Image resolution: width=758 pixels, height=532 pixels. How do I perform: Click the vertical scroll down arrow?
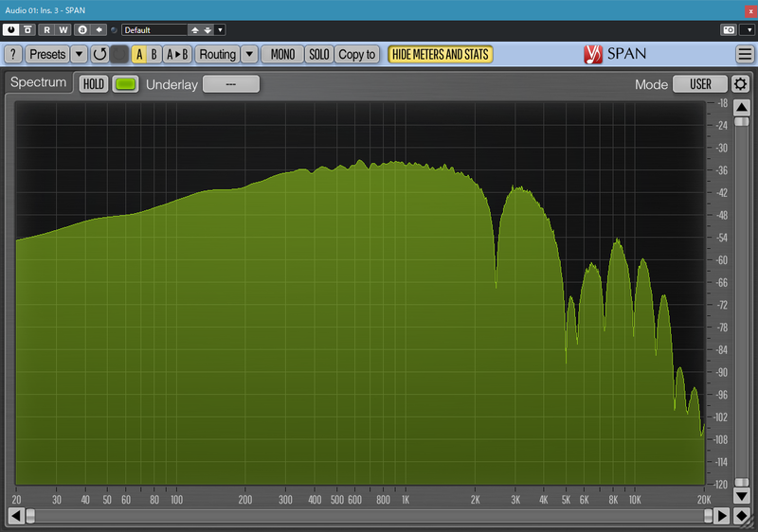742,496
